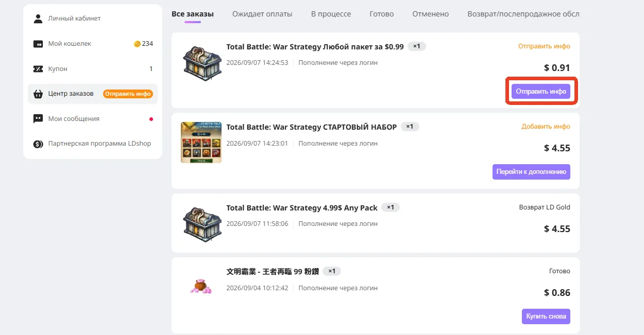Show the Отменено orders tab
Viewport: 644px width, 335px height.
[431, 14]
